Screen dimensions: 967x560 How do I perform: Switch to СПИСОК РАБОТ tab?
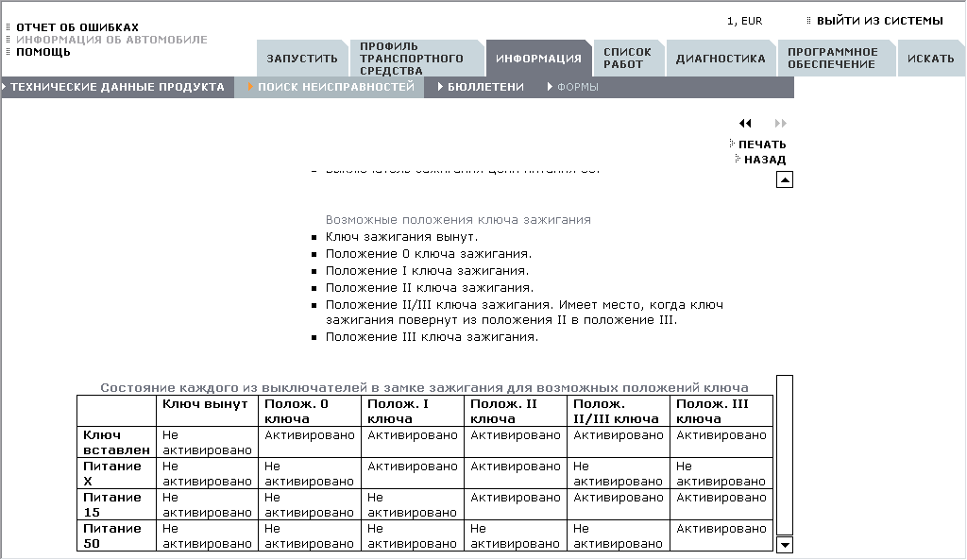[x=628, y=59]
